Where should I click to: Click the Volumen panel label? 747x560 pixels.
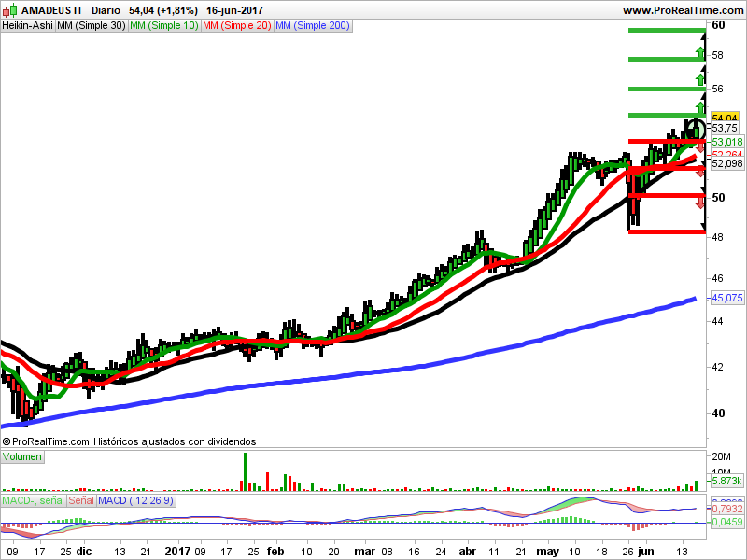click(x=22, y=456)
